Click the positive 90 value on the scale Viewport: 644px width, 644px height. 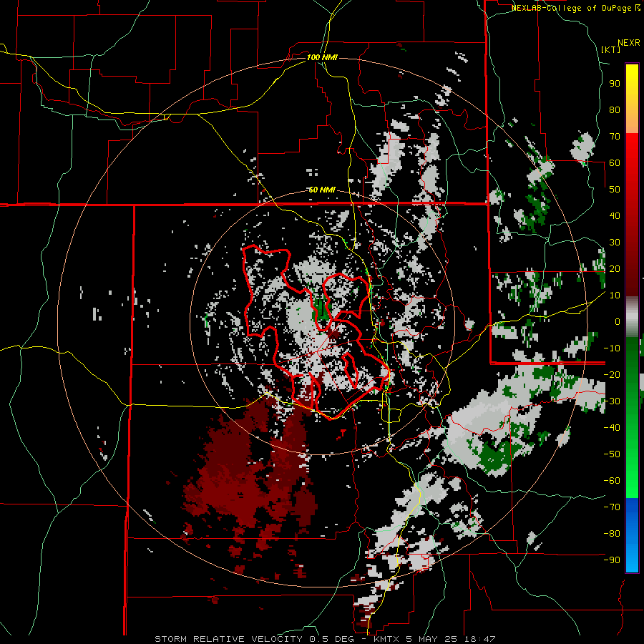point(615,84)
